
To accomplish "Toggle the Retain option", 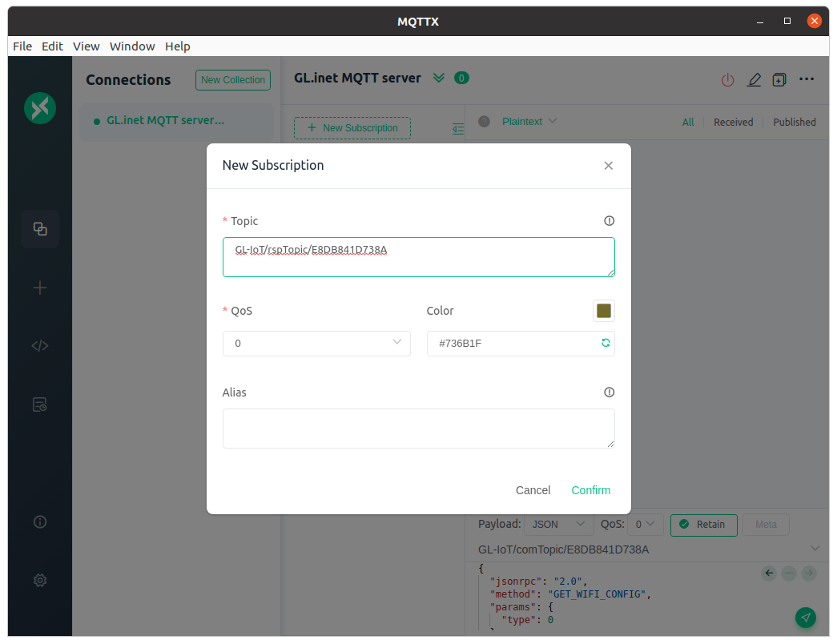I will point(703,525).
